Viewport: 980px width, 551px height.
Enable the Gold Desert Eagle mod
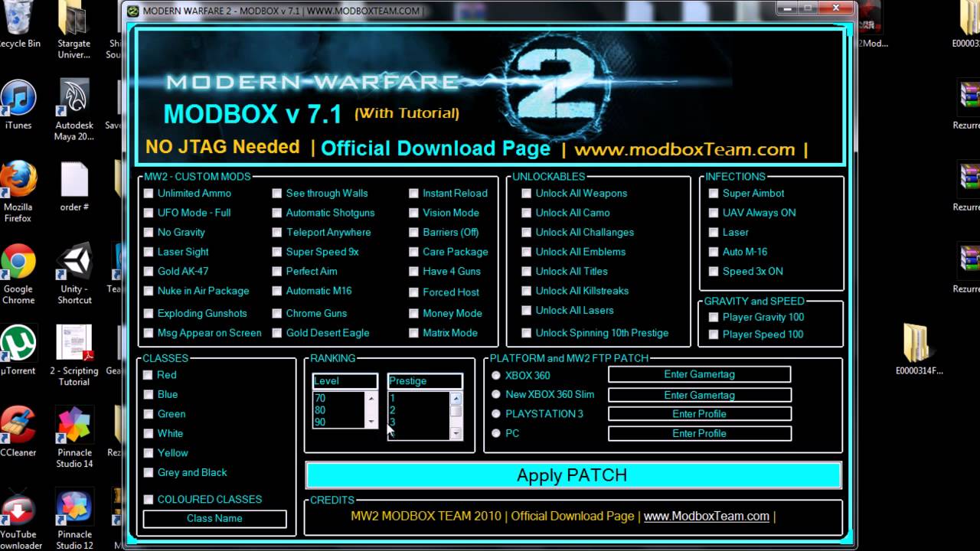click(277, 333)
